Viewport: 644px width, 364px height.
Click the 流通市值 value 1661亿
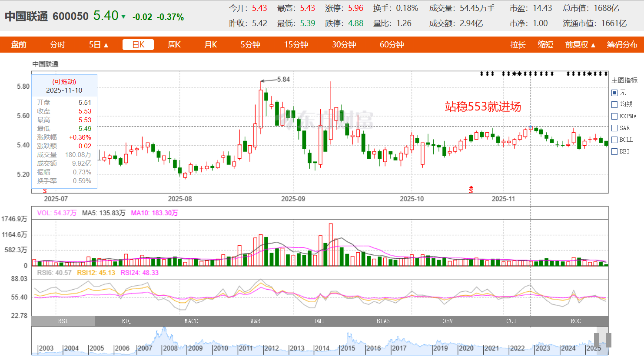tap(614, 23)
